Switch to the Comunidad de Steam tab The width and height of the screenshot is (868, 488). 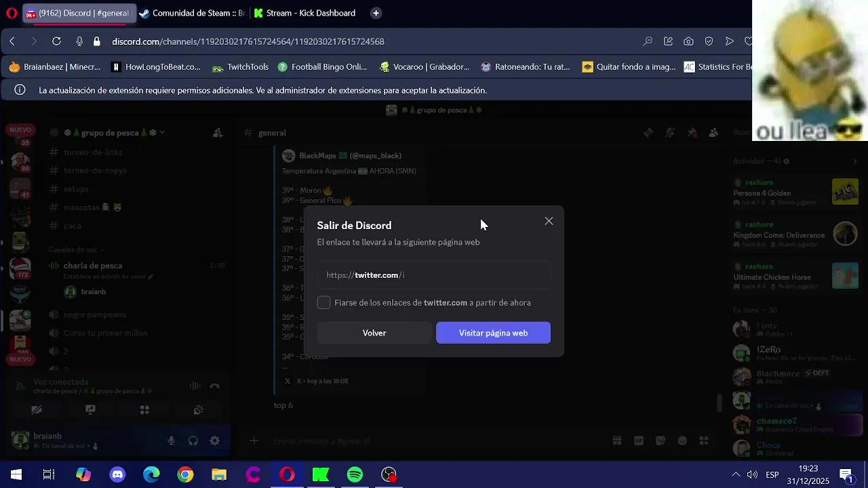[192, 13]
